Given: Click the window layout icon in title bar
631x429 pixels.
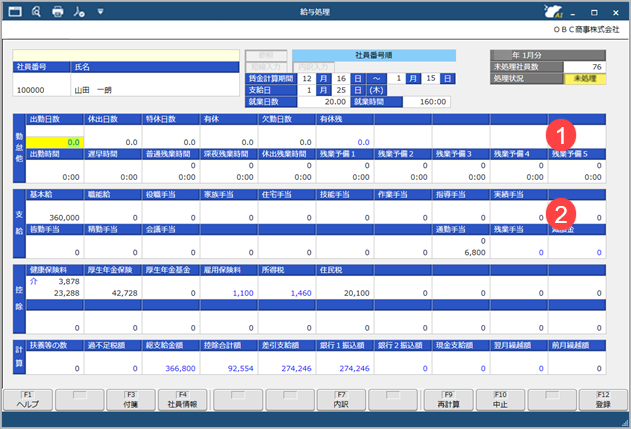Looking at the screenshot, I should pos(15,11).
